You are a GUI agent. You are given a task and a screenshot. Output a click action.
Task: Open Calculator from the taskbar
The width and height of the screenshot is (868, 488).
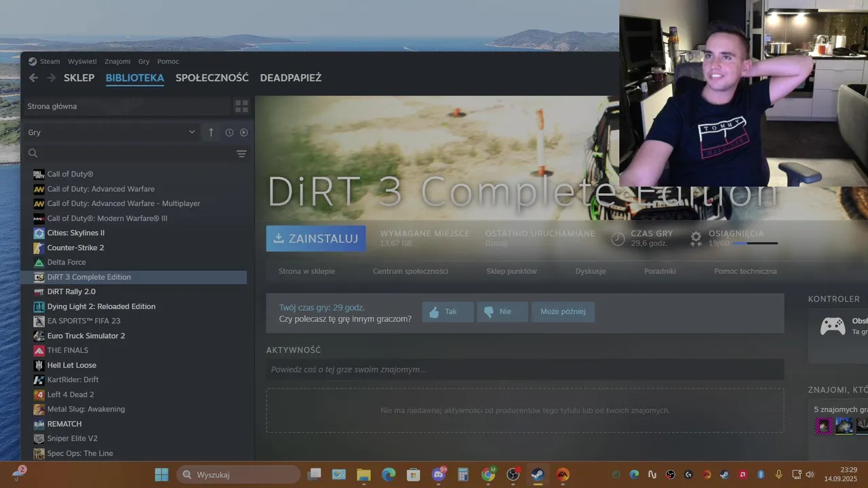463,474
